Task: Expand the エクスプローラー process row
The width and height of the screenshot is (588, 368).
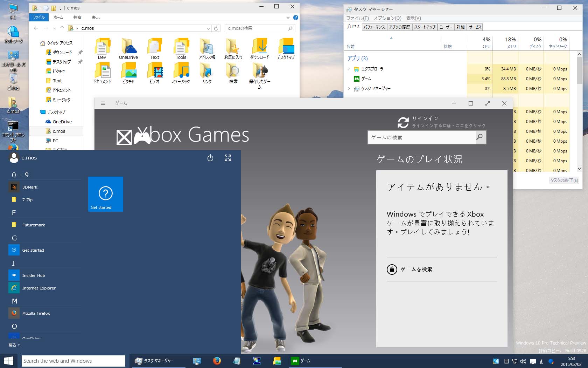Action: 349,69
